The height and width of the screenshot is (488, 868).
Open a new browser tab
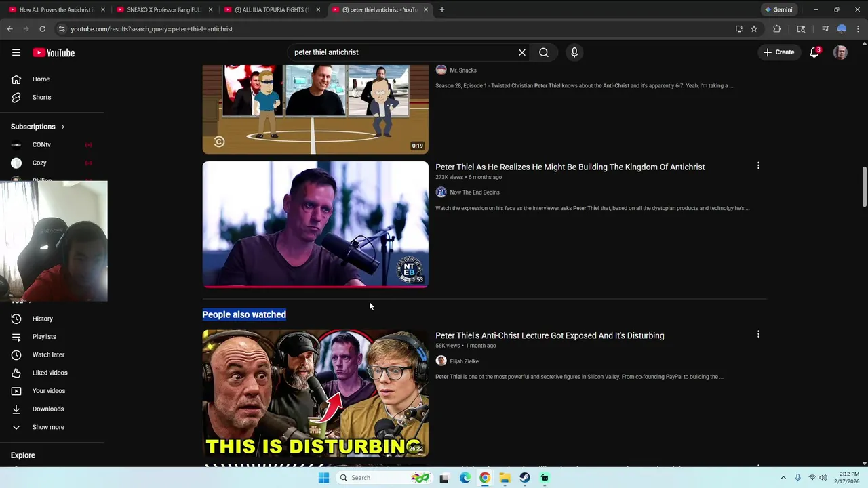coord(442,9)
